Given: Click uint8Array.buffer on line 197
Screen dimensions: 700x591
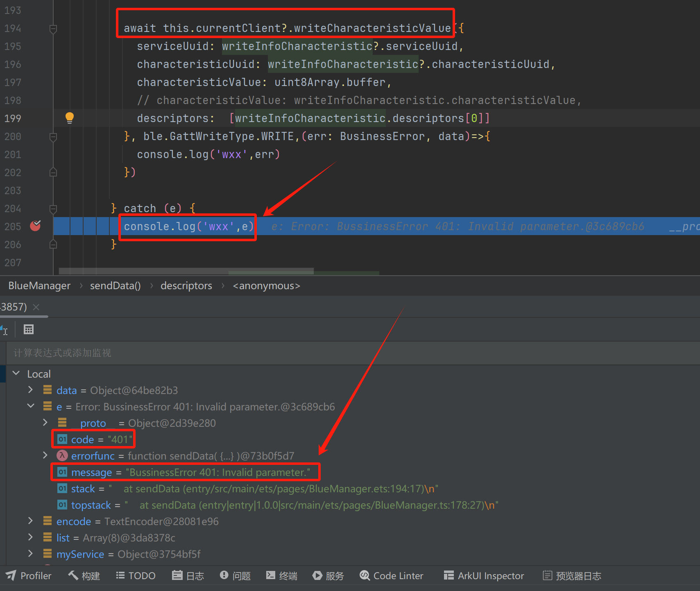Looking at the screenshot, I should (330, 82).
